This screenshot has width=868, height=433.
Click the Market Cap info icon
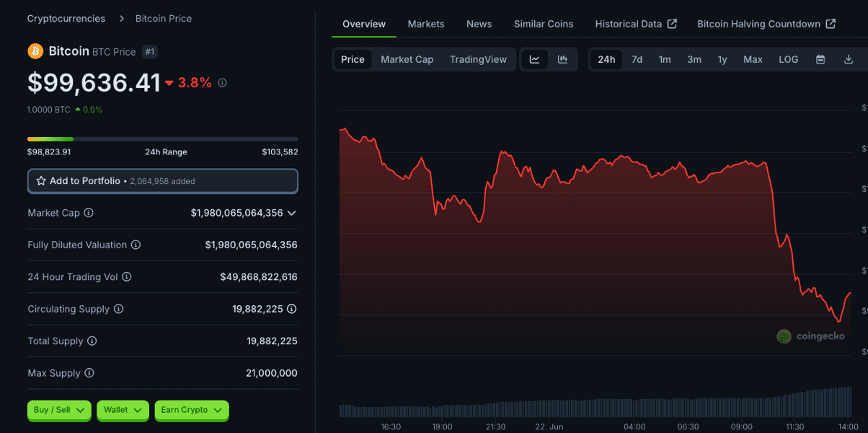tap(89, 213)
